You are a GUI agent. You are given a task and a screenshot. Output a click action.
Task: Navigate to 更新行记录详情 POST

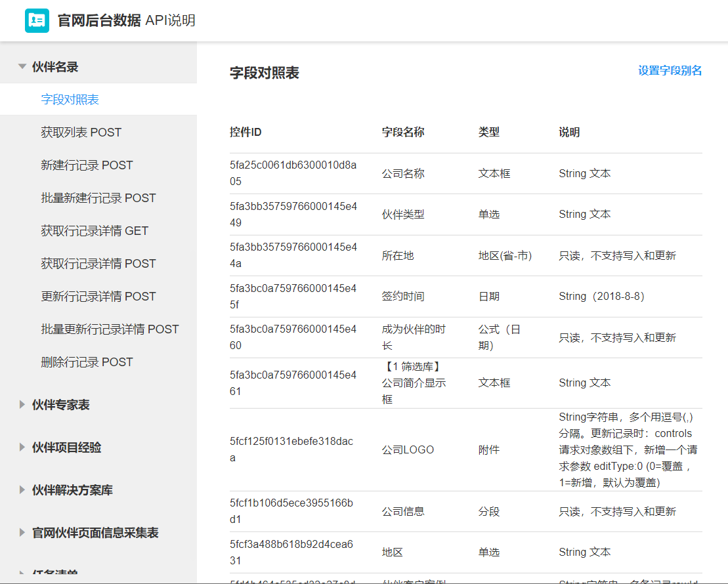98,297
